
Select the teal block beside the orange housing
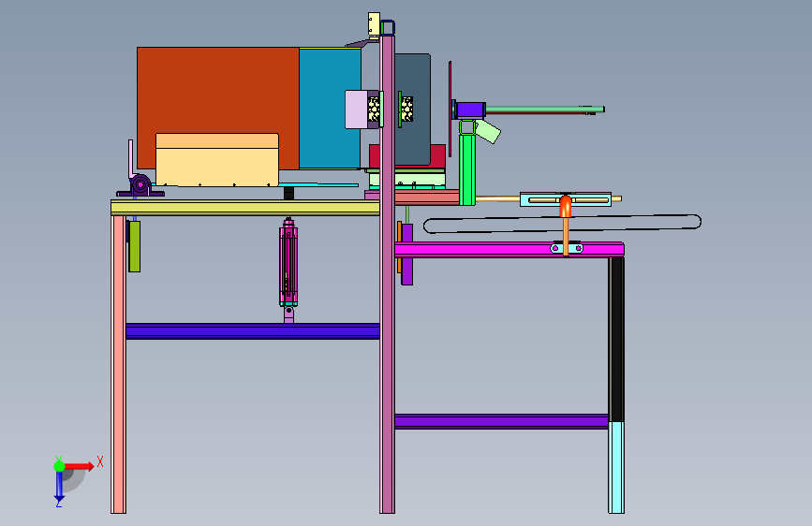pos(330,109)
